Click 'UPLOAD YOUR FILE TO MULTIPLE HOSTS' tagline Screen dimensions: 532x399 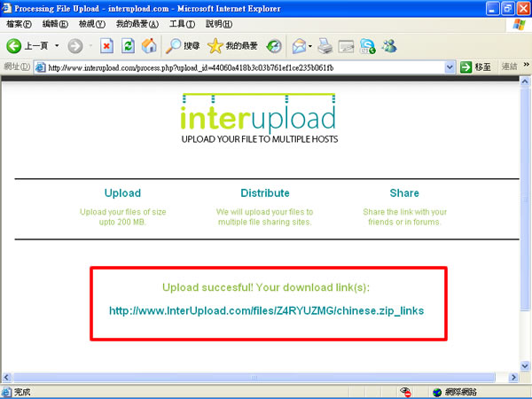coord(260,139)
